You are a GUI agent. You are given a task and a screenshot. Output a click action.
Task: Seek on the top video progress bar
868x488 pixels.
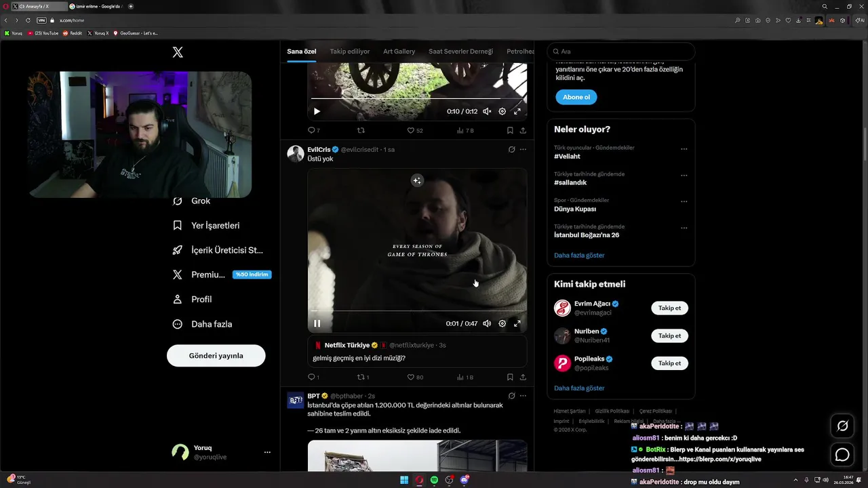click(417, 98)
